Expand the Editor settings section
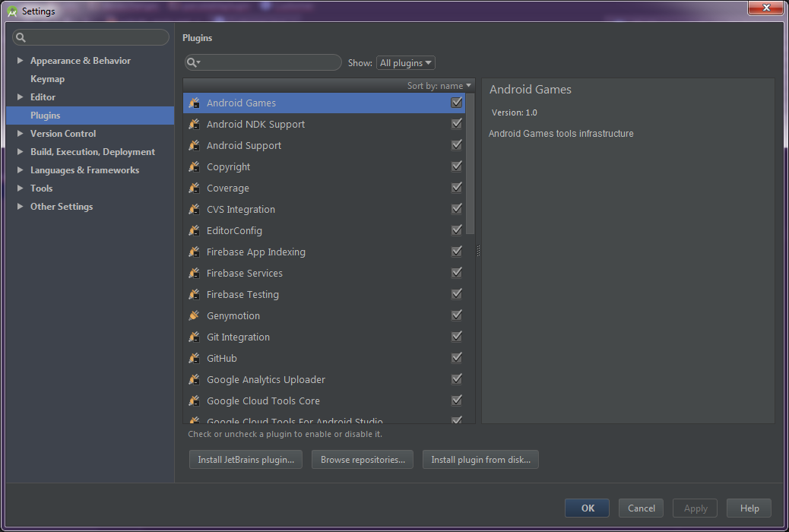 coord(20,97)
